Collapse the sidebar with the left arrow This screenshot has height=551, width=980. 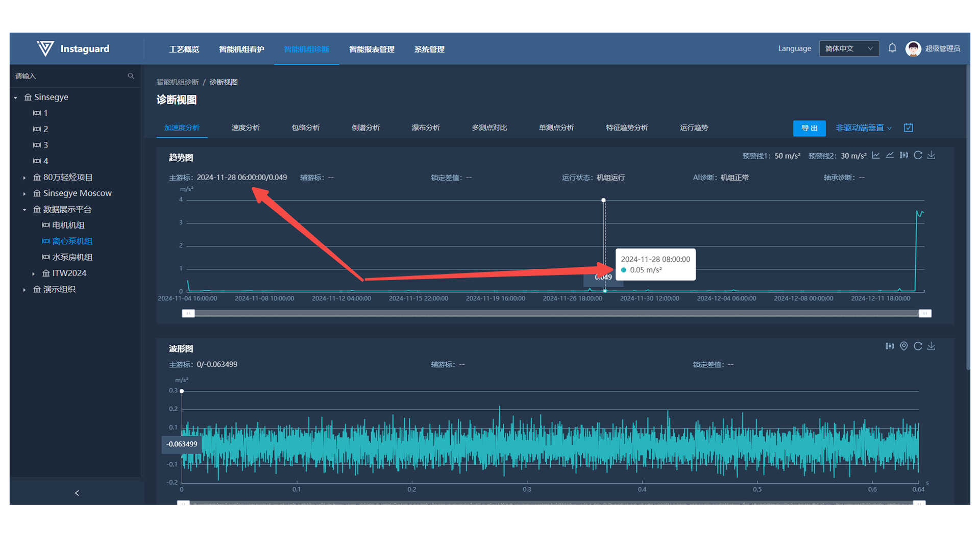77,493
